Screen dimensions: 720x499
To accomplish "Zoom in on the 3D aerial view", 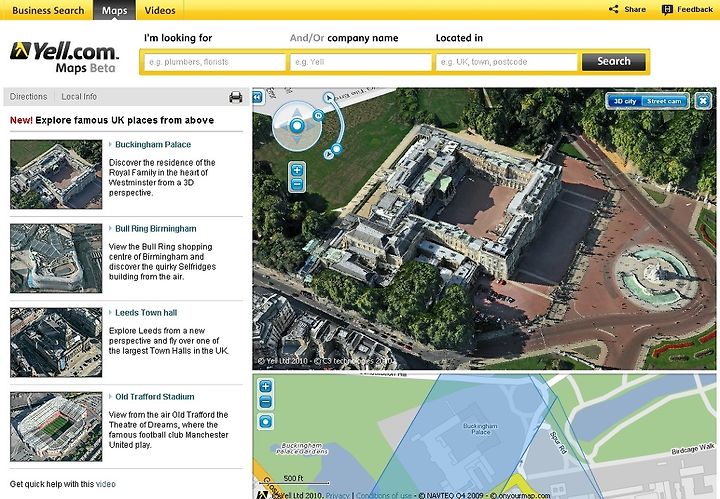I will 297,170.
